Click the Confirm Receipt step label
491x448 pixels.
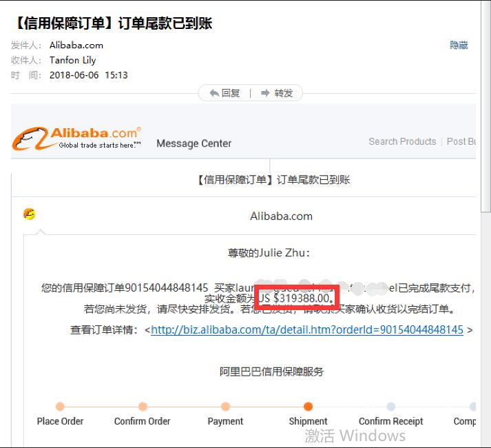(x=390, y=421)
